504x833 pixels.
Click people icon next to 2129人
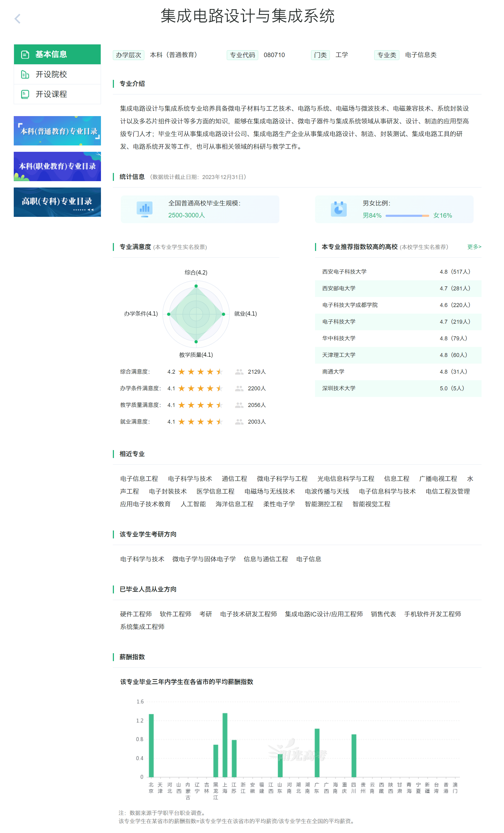239,372
